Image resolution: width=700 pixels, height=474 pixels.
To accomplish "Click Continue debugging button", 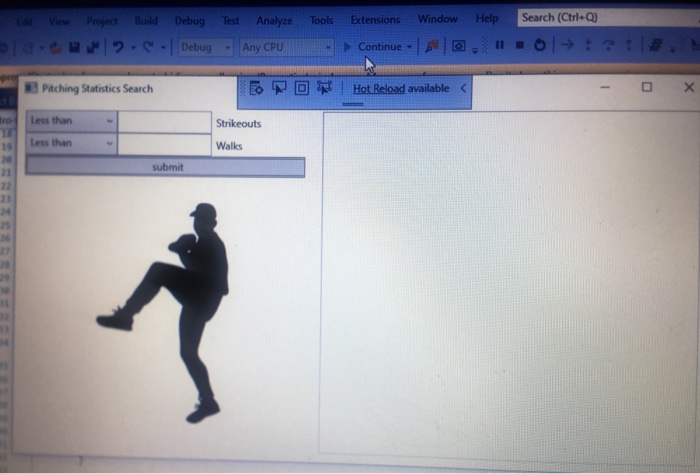I will 373,46.
